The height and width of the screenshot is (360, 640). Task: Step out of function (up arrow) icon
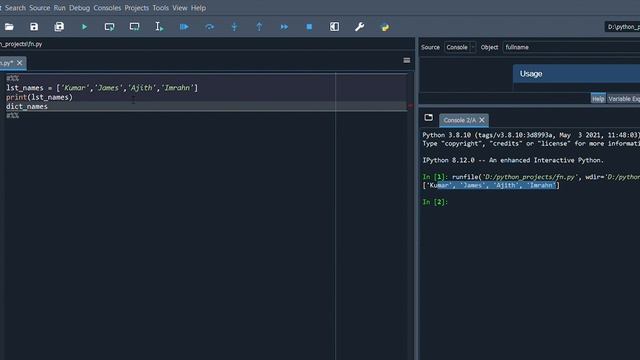tap(259, 27)
